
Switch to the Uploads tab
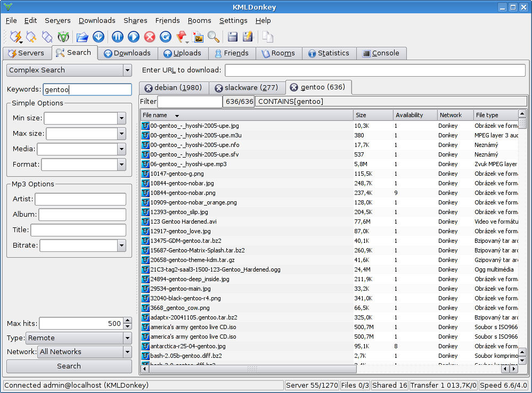point(182,53)
